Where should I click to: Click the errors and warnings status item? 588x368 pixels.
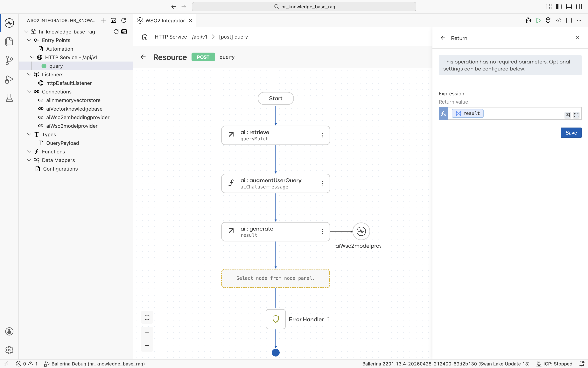(27, 364)
